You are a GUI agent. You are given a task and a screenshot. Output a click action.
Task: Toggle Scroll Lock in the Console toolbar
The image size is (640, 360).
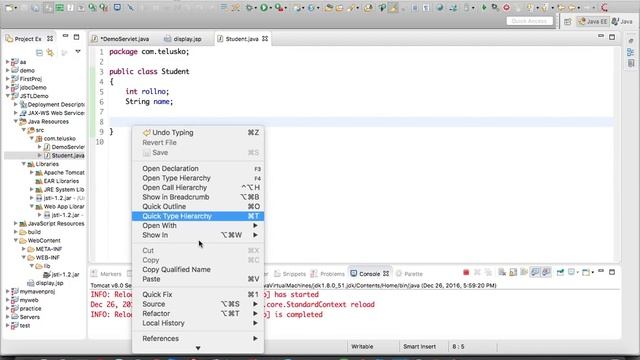[513, 272]
